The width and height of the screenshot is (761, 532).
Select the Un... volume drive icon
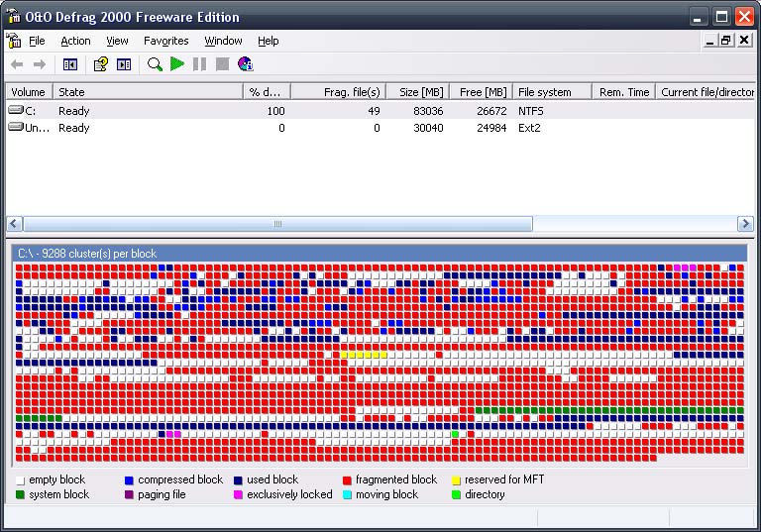(16, 127)
